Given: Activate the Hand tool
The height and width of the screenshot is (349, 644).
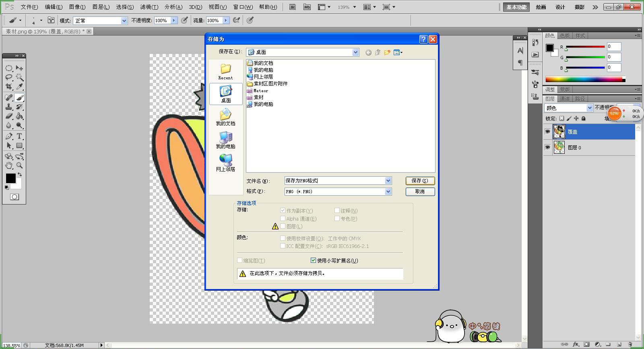Looking at the screenshot, I should click(9, 165).
